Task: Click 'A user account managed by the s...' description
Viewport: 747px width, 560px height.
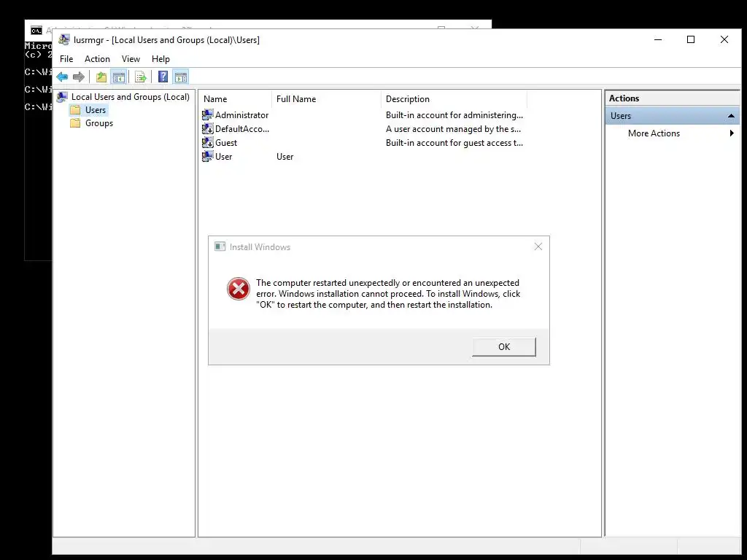Action: pyautogui.click(x=453, y=128)
